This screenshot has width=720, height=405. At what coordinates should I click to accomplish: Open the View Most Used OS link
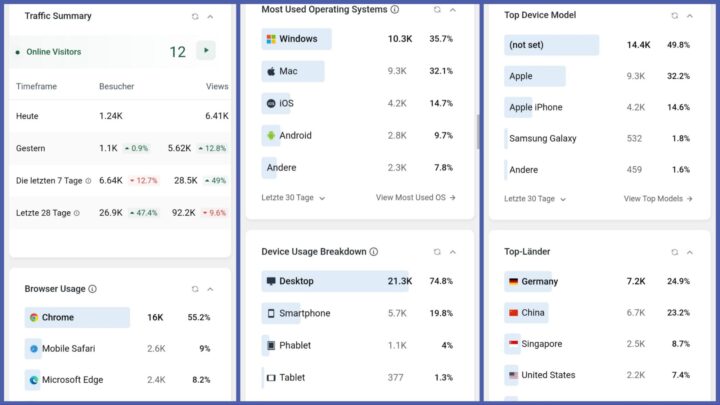415,198
